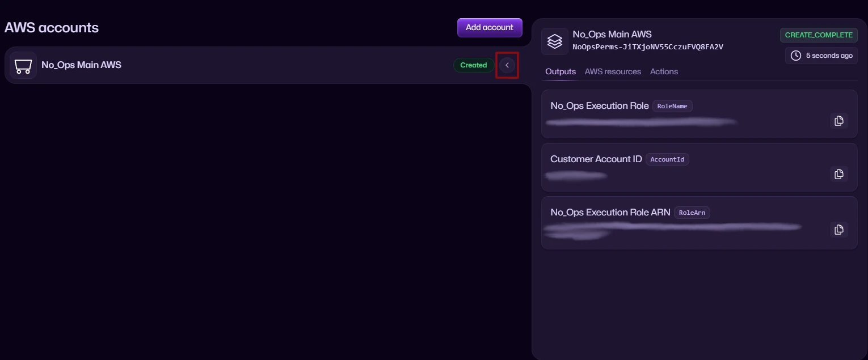This screenshot has width=868, height=360.
Task: Copy the No_Ops Execution Role name
Action: [838, 121]
